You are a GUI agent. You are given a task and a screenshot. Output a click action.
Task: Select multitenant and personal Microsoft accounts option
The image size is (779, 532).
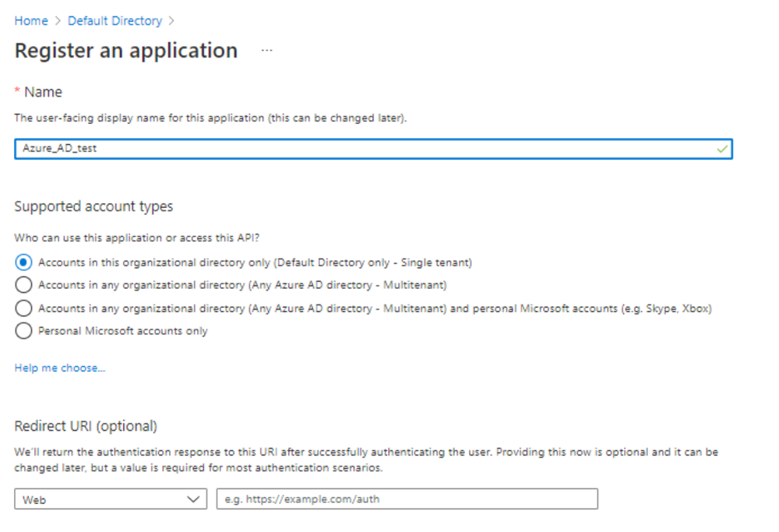[23, 308]
